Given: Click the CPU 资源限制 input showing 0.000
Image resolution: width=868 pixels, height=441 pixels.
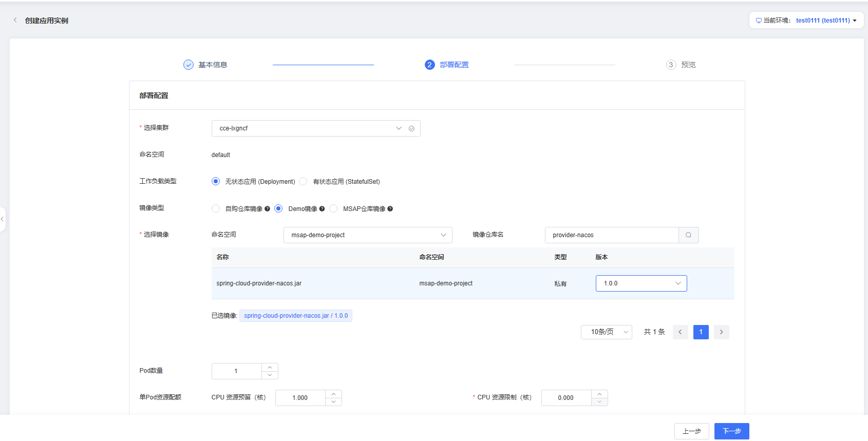Looking at the screenshot, I should [x=566, y=398].
